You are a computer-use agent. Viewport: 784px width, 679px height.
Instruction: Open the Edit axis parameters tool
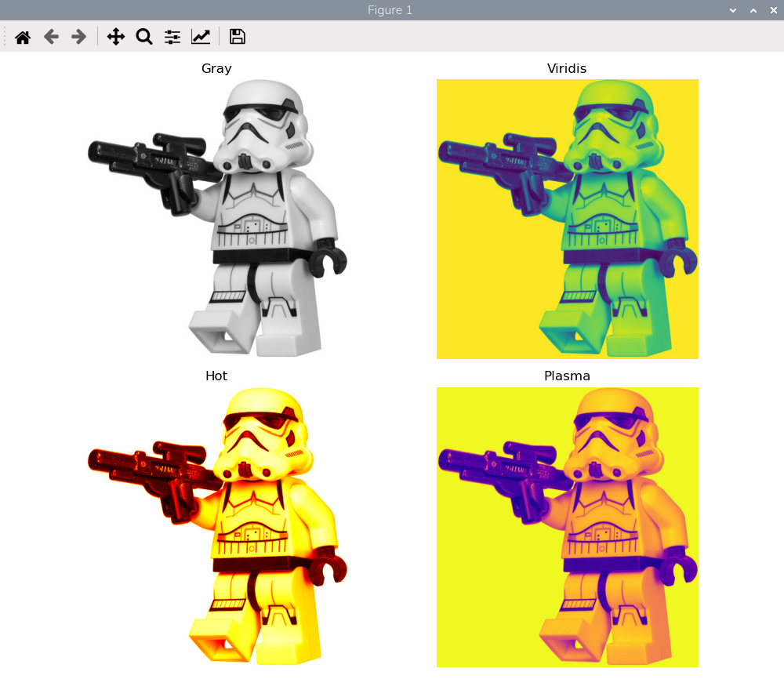(x=201, y=37)
